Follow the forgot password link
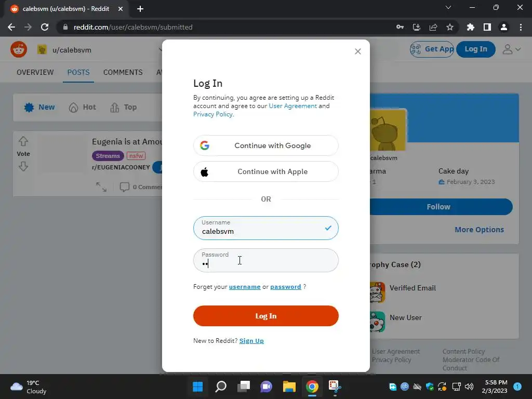This screenshot has width=532, height=399. pos(285,287)
